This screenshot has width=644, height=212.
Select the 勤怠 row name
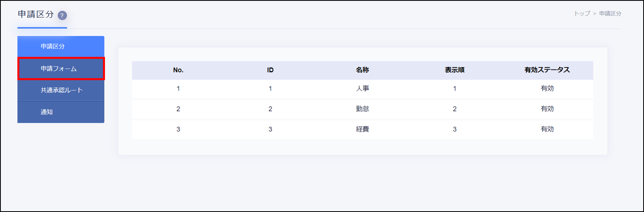coord(362,109)
